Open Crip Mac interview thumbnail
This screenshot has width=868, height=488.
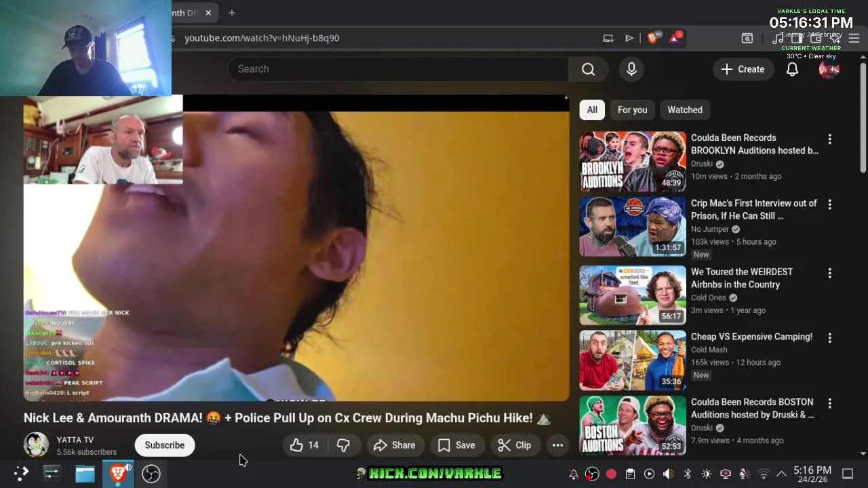pyautogui.click(x=633, y=227)
